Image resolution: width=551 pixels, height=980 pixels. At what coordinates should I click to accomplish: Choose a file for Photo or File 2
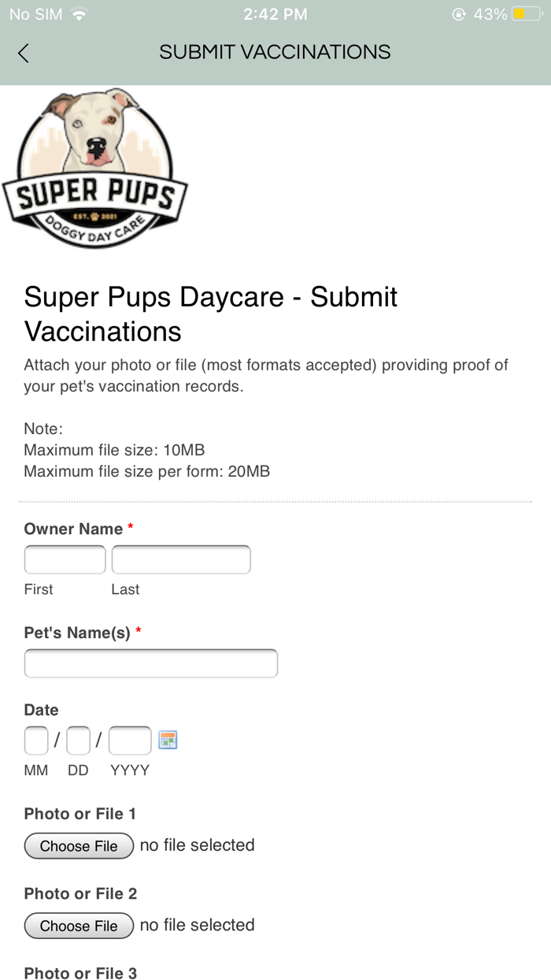[x=79, y=926]
